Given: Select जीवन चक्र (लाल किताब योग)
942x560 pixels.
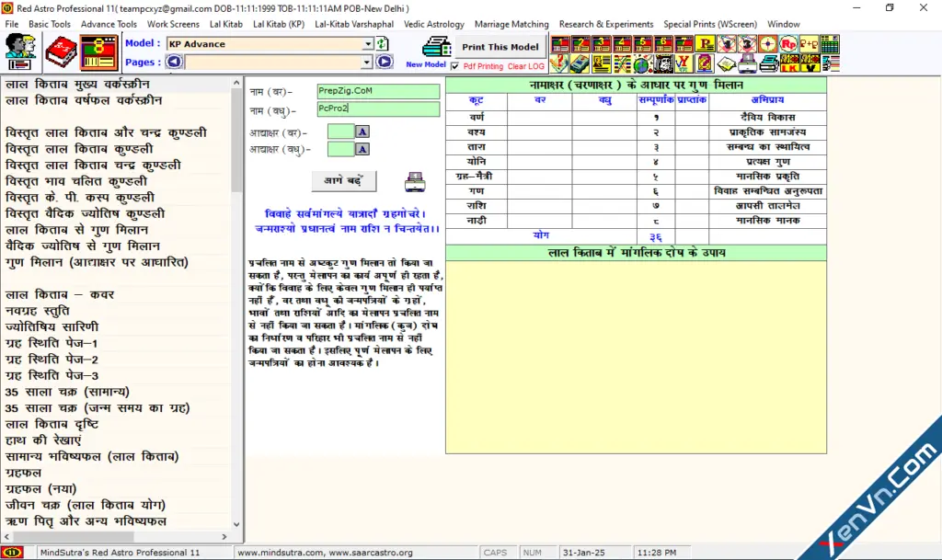Looking at the screenshot, I should click(x=86, y=506).
